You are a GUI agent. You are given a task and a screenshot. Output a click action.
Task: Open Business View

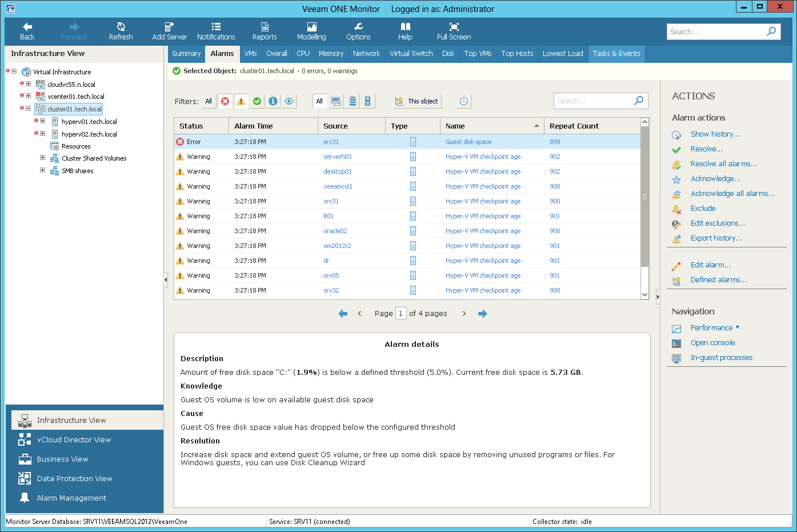coord(85,459)
